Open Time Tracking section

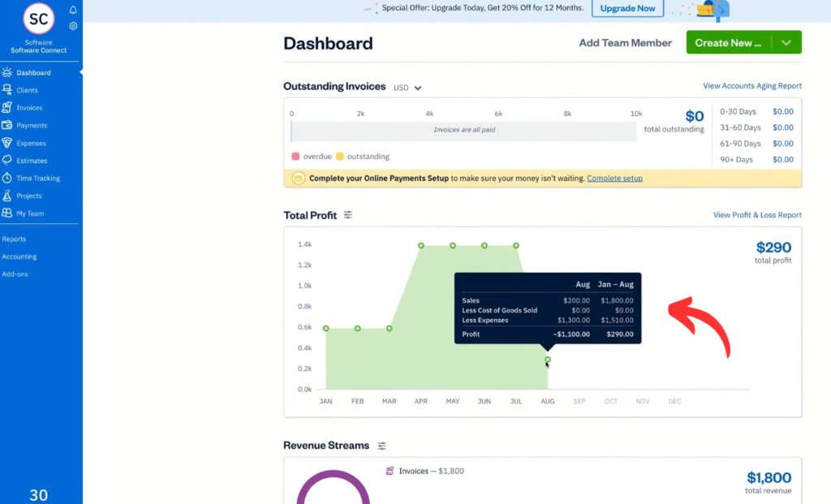38,178
